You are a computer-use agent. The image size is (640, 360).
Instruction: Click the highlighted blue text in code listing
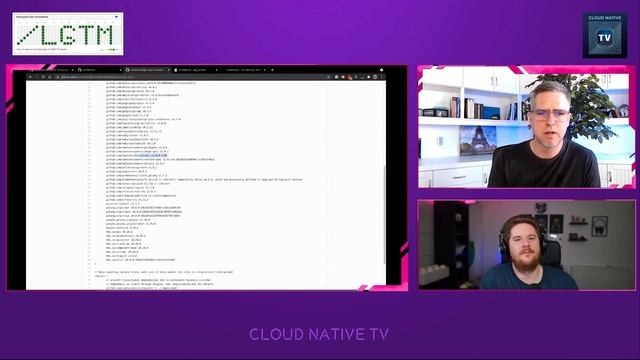[x=153, y=156]
